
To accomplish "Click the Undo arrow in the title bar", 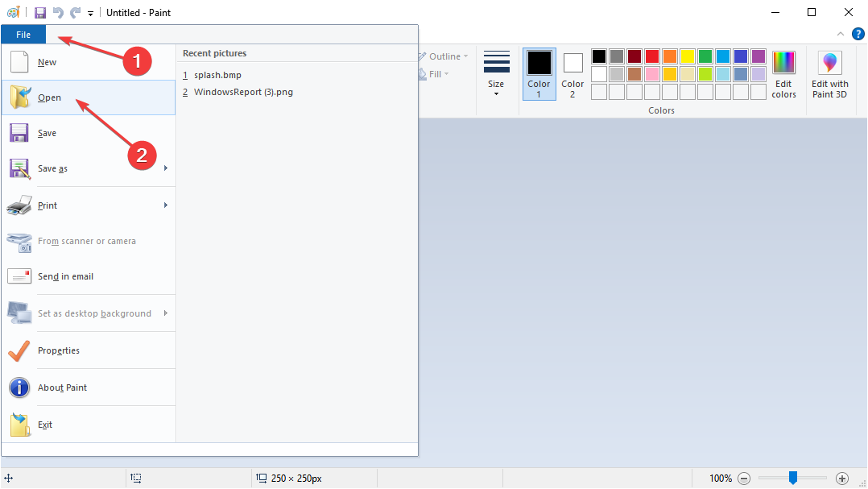I will coord(58,13).
